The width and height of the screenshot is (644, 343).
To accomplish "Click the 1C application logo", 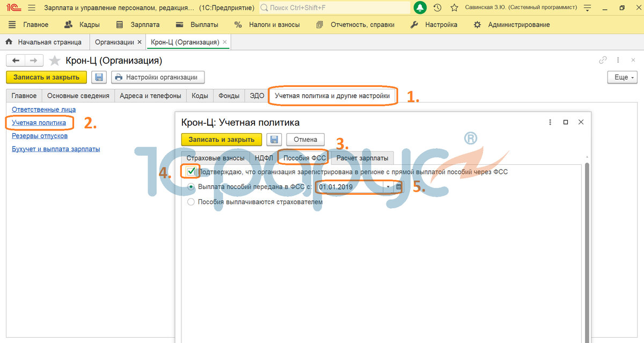I will pyautogui.click(x=13, y=8).
